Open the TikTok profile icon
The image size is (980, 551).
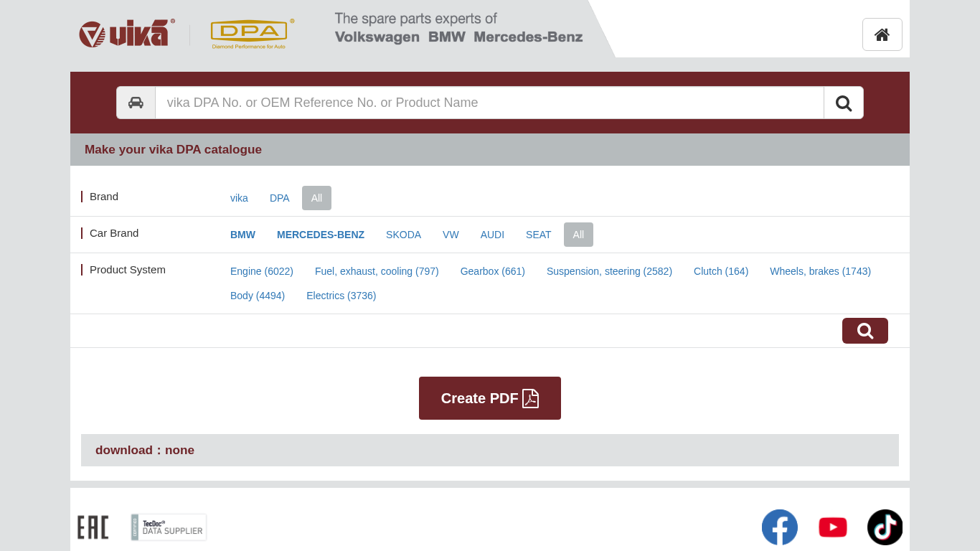pos(885,527)
